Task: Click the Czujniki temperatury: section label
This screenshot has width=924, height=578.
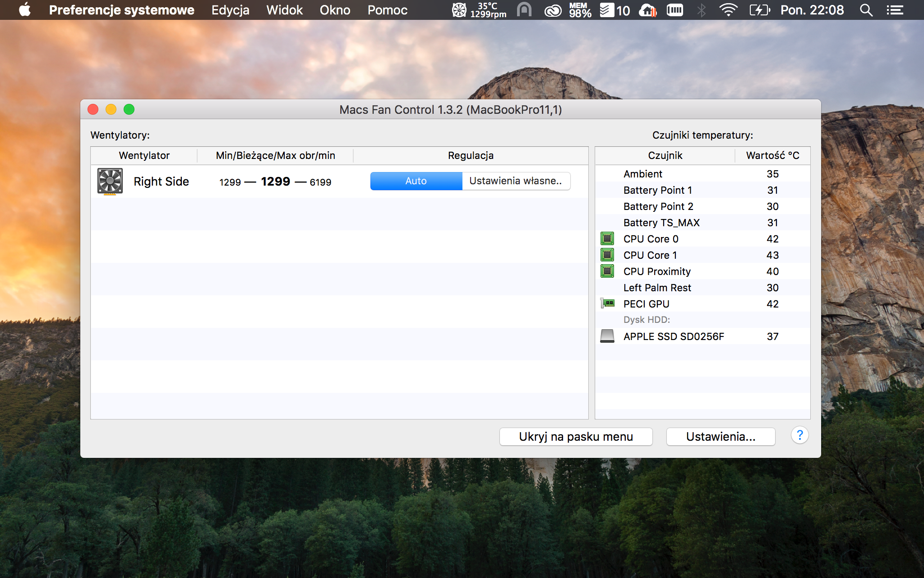Action: point(702,135)
